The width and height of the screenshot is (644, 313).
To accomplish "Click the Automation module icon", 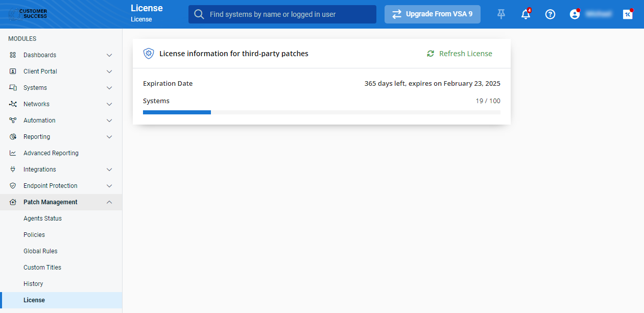I will click(12, 121).
